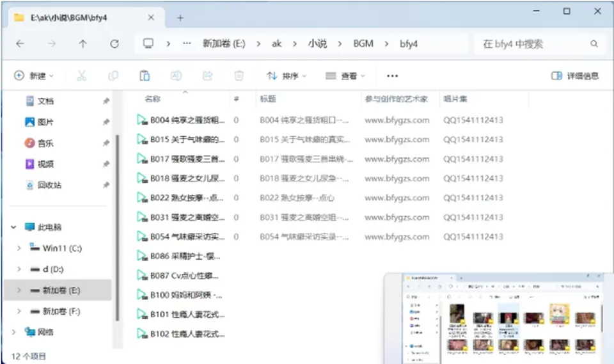Go back with the back arrow

tap(20, 44)
